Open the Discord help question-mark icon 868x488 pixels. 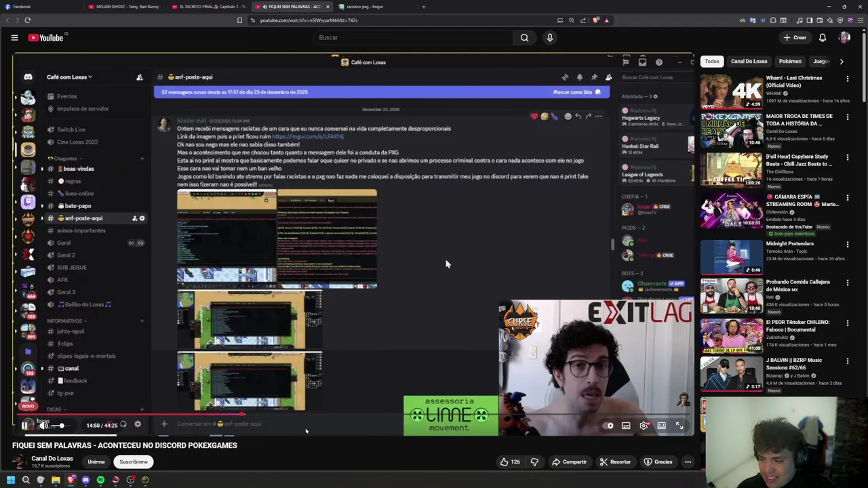click(x=658, y=62)
